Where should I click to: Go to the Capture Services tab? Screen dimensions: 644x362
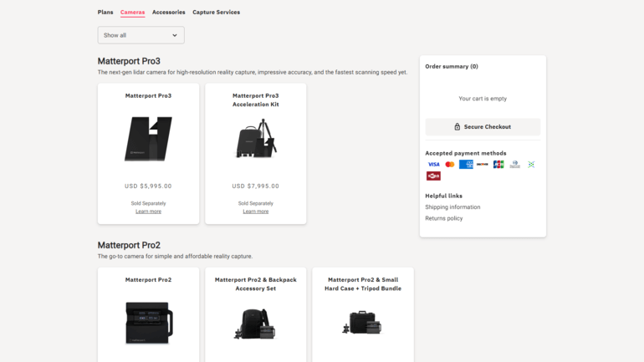click(216, 13)
